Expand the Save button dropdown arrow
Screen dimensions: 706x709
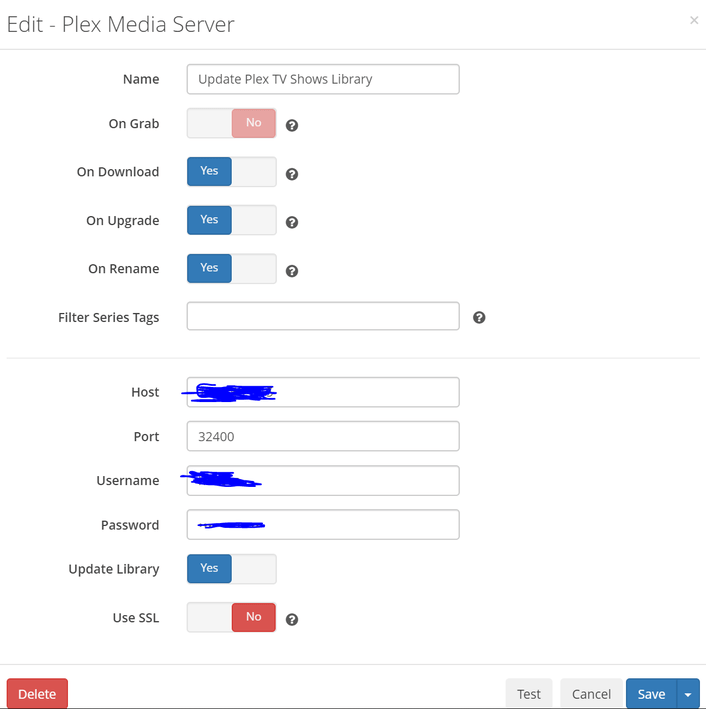click(x=688, y=694)
